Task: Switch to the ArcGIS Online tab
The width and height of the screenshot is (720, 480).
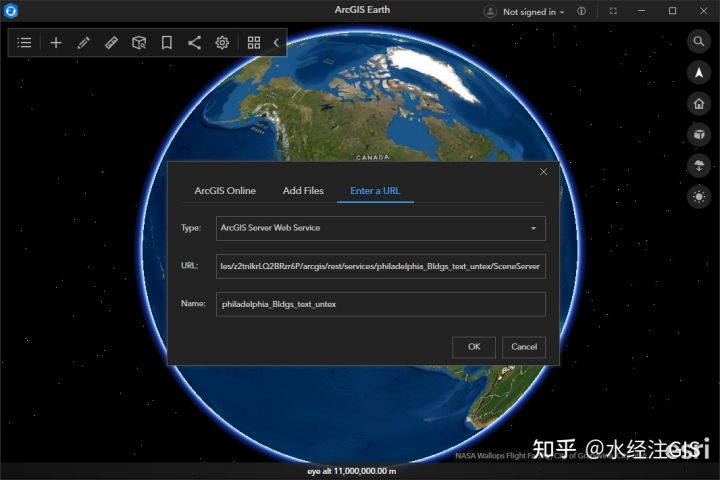Action: click(225, 191)
